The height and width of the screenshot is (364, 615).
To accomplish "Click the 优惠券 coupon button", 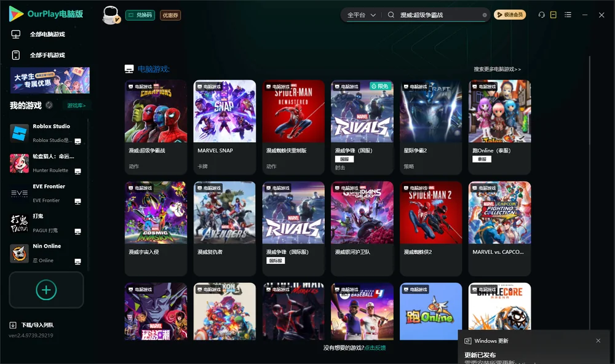I will [x=170, y=15].
